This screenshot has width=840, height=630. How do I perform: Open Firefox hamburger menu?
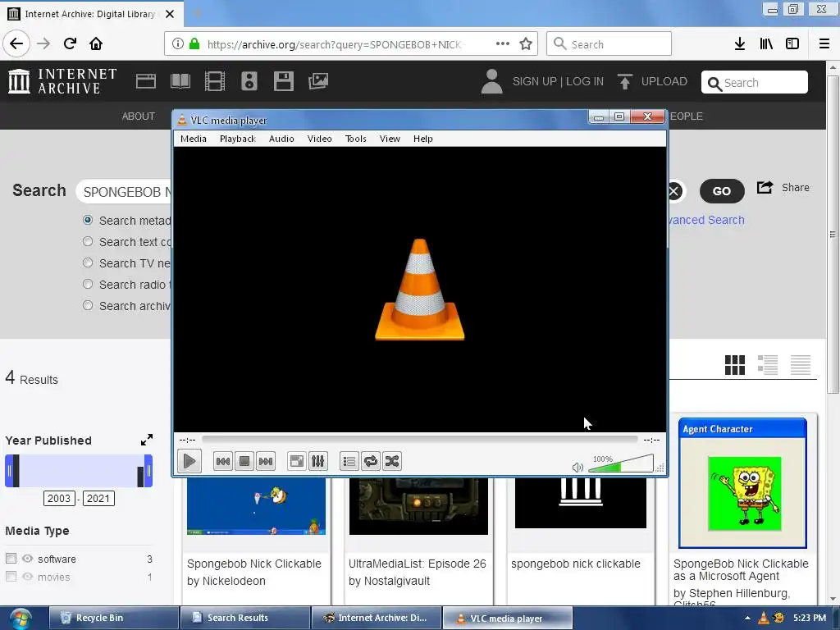pos(824,44)
